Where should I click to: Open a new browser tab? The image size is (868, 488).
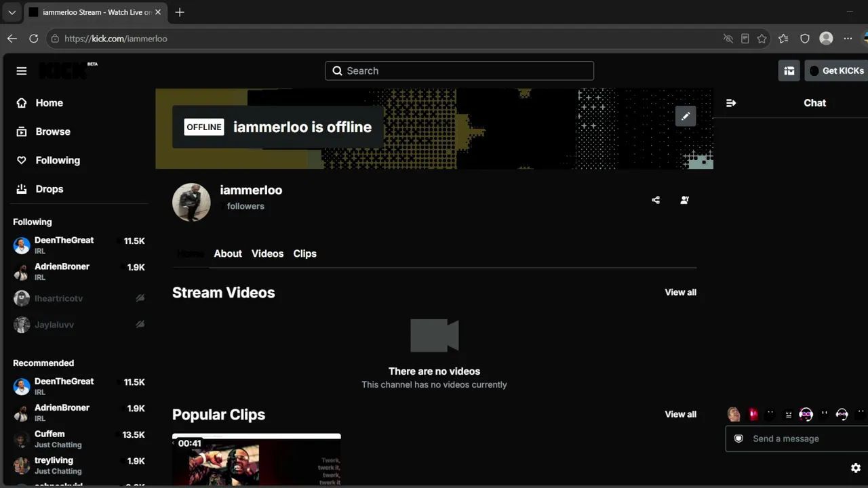pyautogui.click(x=180, y=12)
